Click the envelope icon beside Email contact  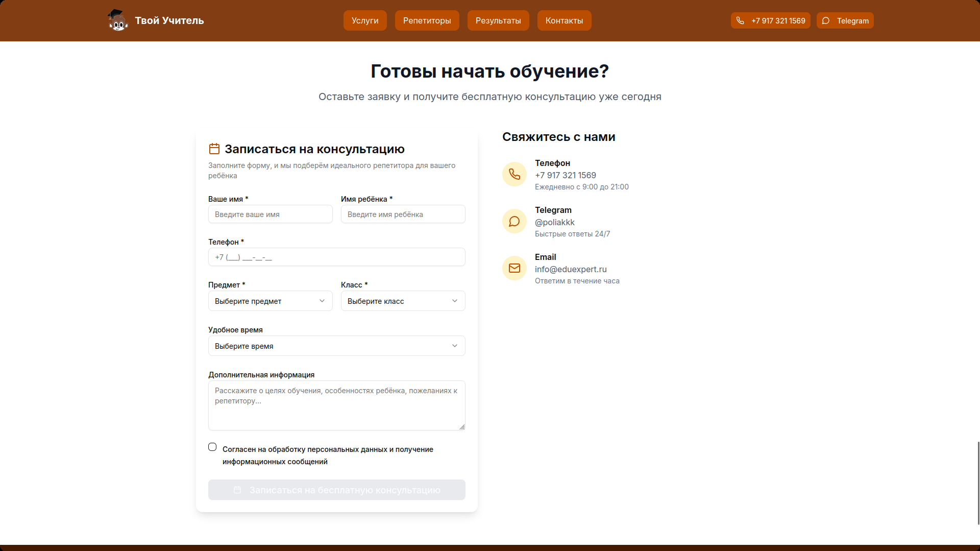tap(514, 268)
